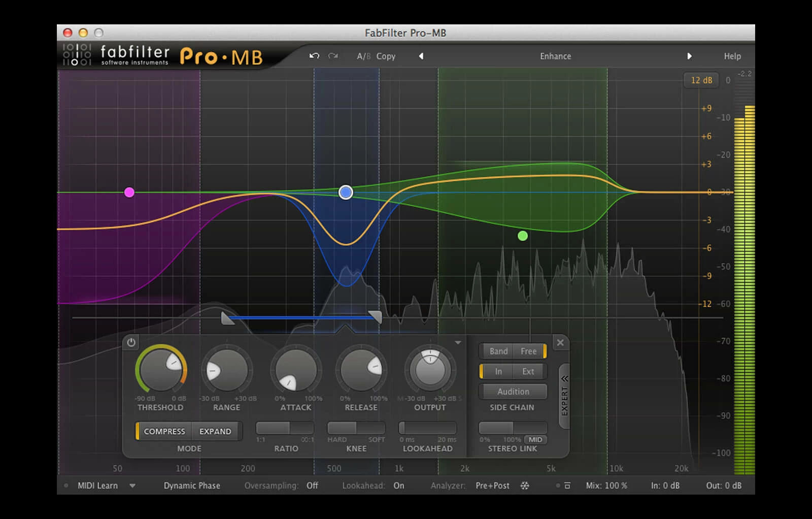
Task: Select the blue mid band dot
Action: click(346, 192)
